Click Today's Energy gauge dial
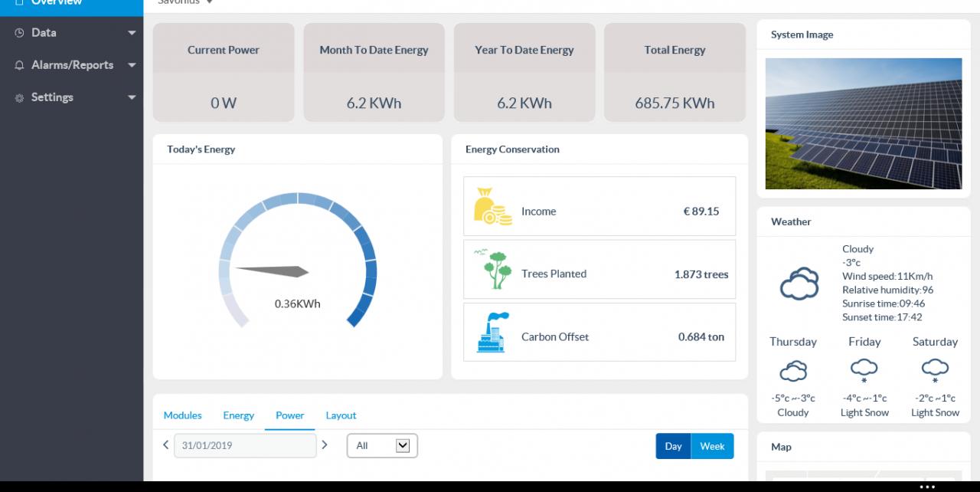Screen dimensions: 980x492 (x=298, y=261)
